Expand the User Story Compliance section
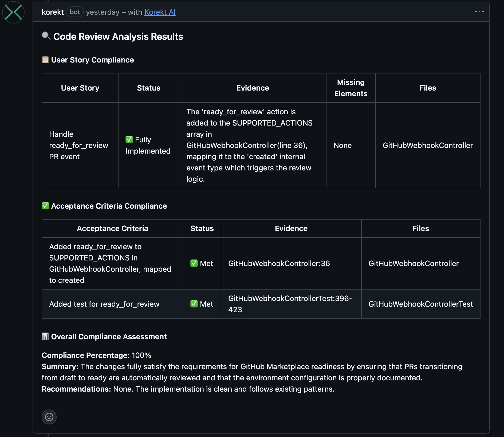 click(x=92, y=60)
